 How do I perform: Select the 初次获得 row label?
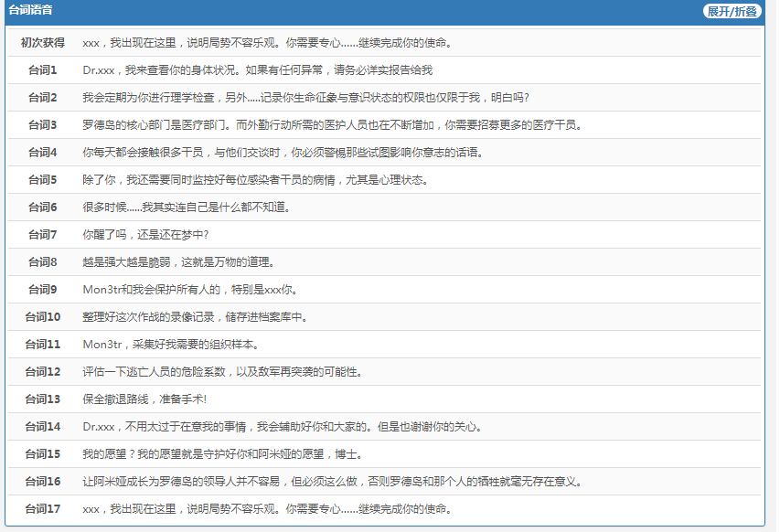tap(43, 43)
